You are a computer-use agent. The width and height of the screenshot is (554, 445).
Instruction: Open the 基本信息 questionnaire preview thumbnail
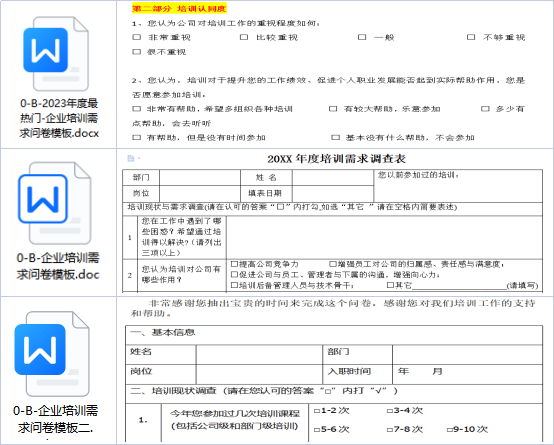tap(335, 370)
